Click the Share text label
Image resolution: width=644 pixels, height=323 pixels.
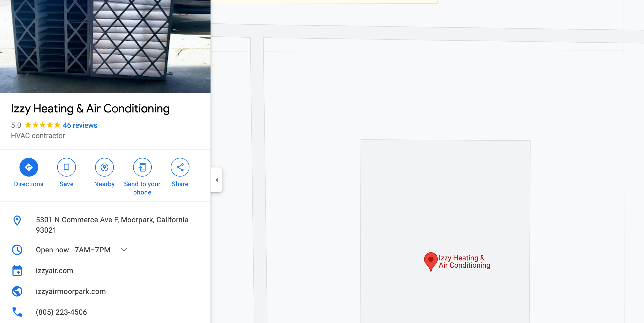(180, 184)
